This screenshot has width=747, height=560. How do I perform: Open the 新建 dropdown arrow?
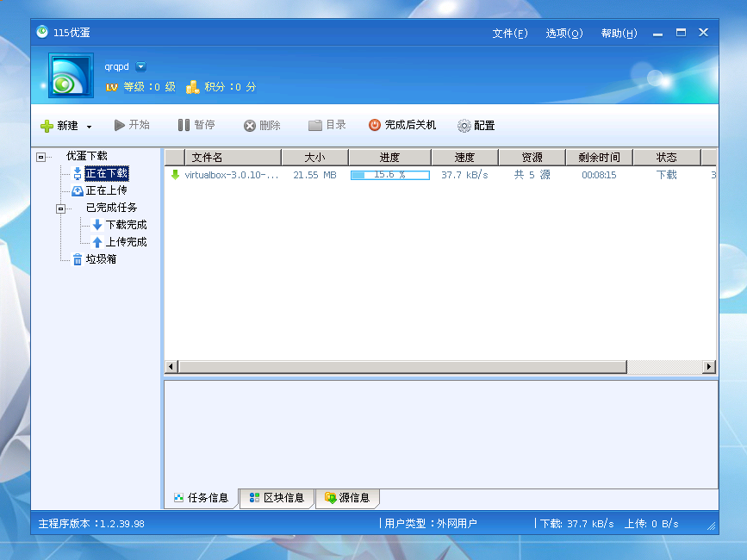89,127
